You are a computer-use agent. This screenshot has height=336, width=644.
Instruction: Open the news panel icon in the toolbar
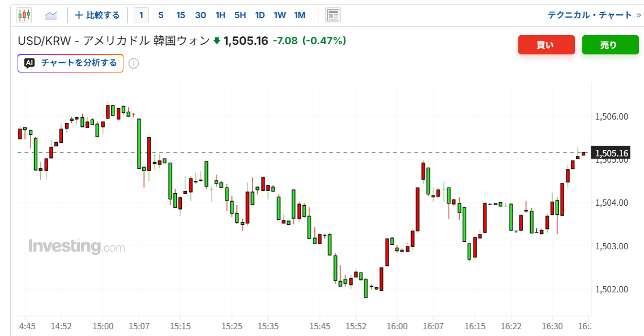pyautogui.click(x=333, y=16)
